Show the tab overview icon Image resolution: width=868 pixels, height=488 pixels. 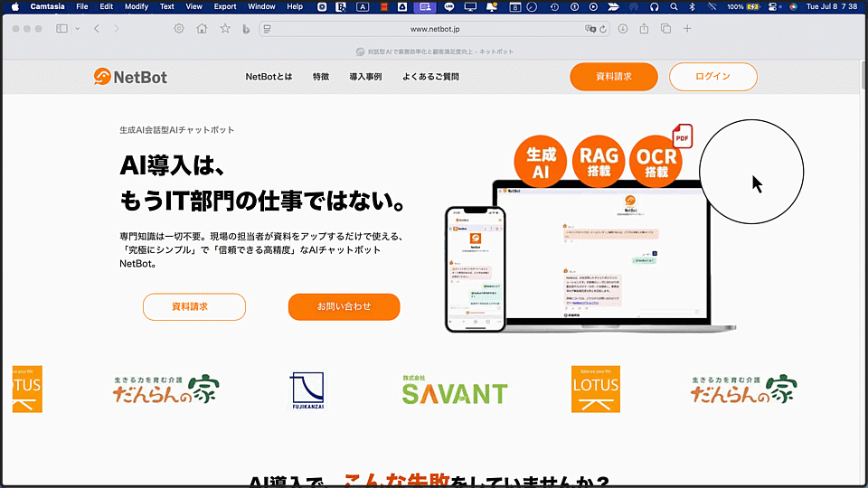coord(666,29)
